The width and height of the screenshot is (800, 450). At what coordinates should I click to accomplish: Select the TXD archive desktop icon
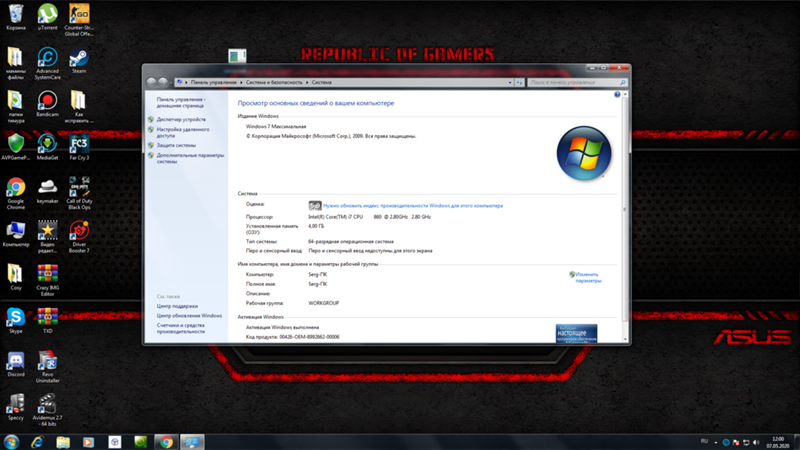(47, 320)
